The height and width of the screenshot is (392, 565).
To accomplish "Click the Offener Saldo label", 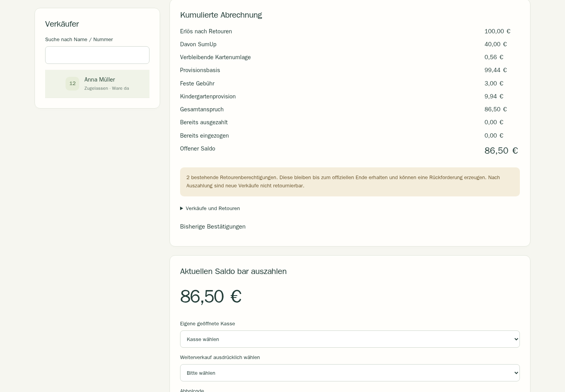I will pyautogui.click(x=198, y=149).
